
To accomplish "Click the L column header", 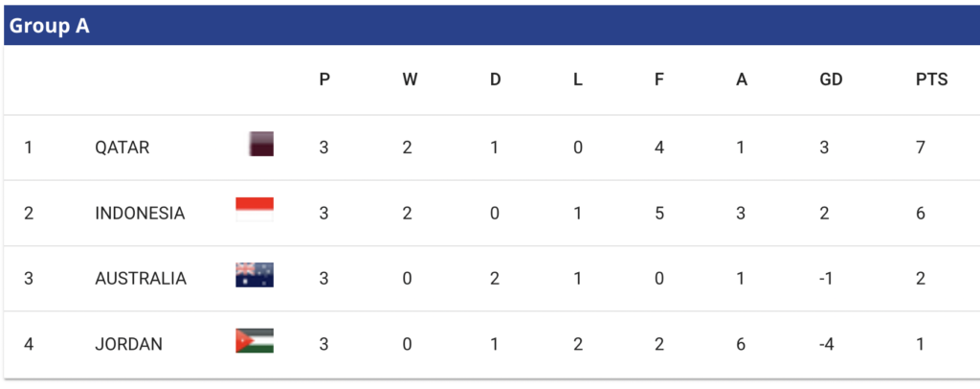I will (577, 80).
